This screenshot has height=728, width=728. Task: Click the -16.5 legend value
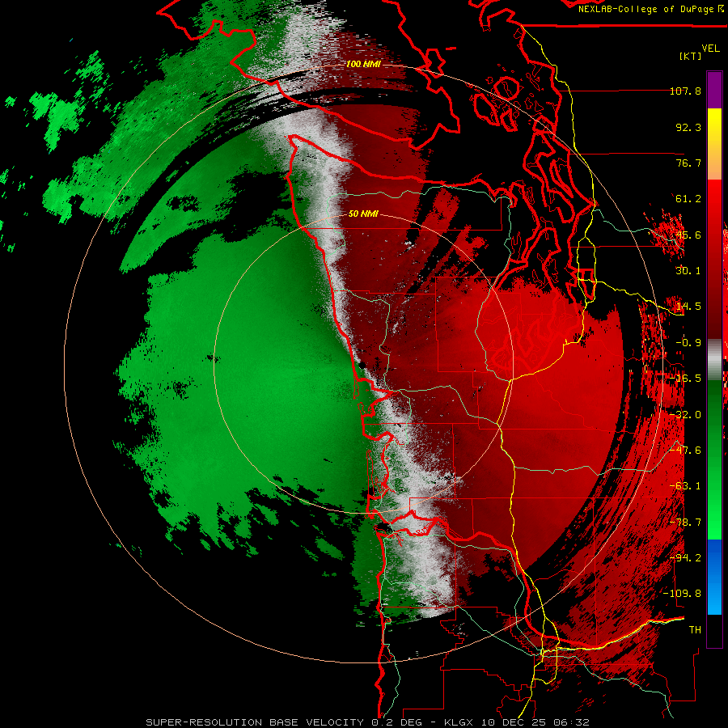(x=685, y=379)
